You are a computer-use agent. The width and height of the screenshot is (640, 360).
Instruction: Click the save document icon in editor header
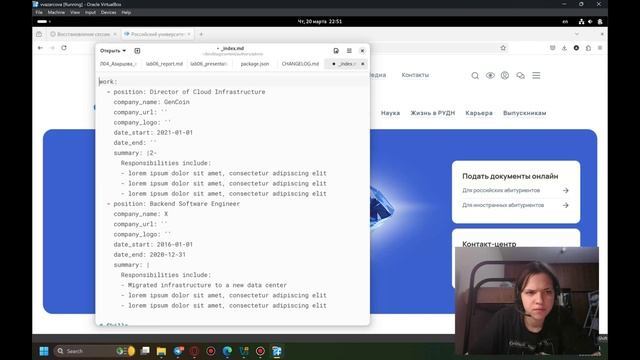coord(336,51)
